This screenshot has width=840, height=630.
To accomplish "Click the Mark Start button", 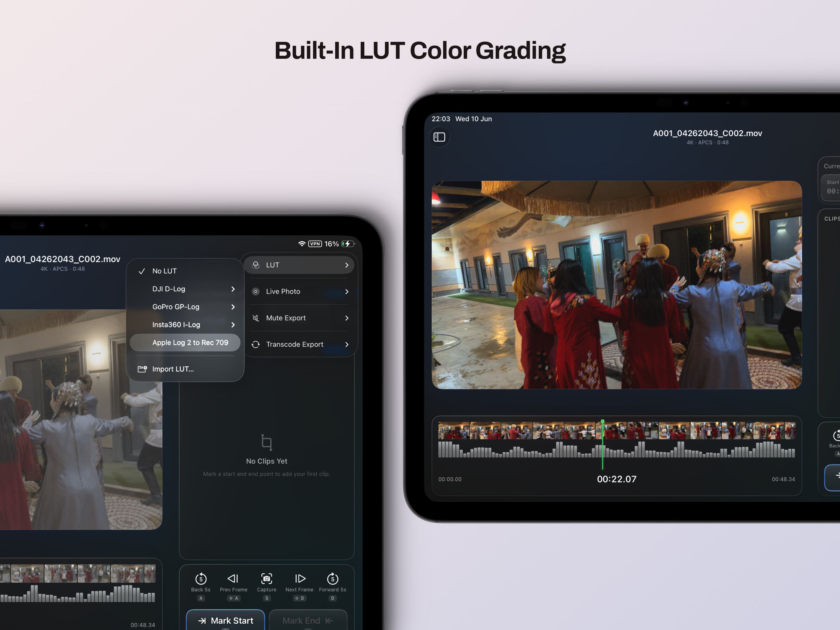I will (226, 620).
